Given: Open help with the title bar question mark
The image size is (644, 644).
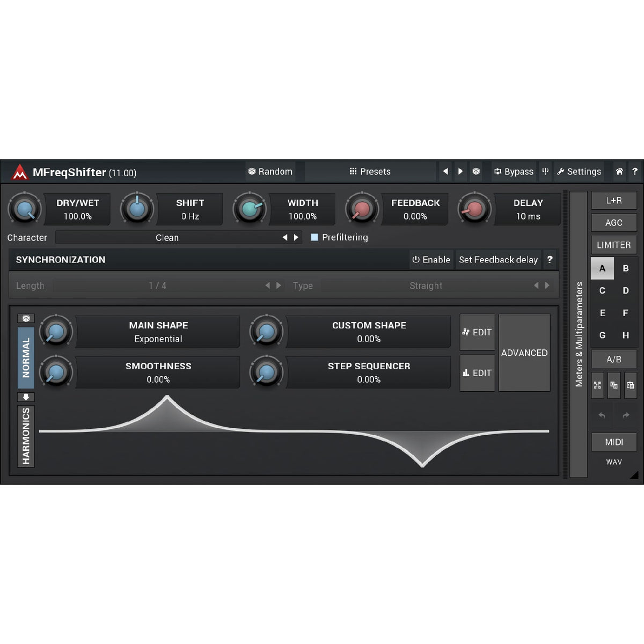Looking at the screenshot, I should (635, 172).
